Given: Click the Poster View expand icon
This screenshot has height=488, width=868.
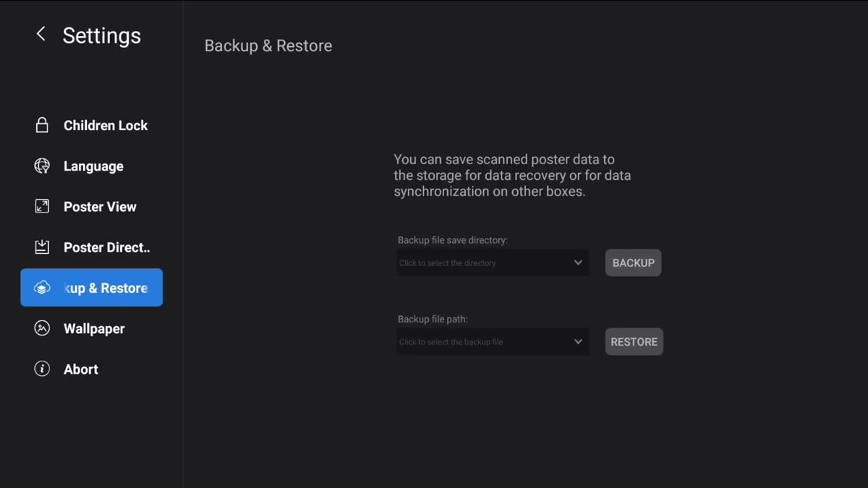Looking at the screenshot, I should pyautogui.click(x=42, y=206).
